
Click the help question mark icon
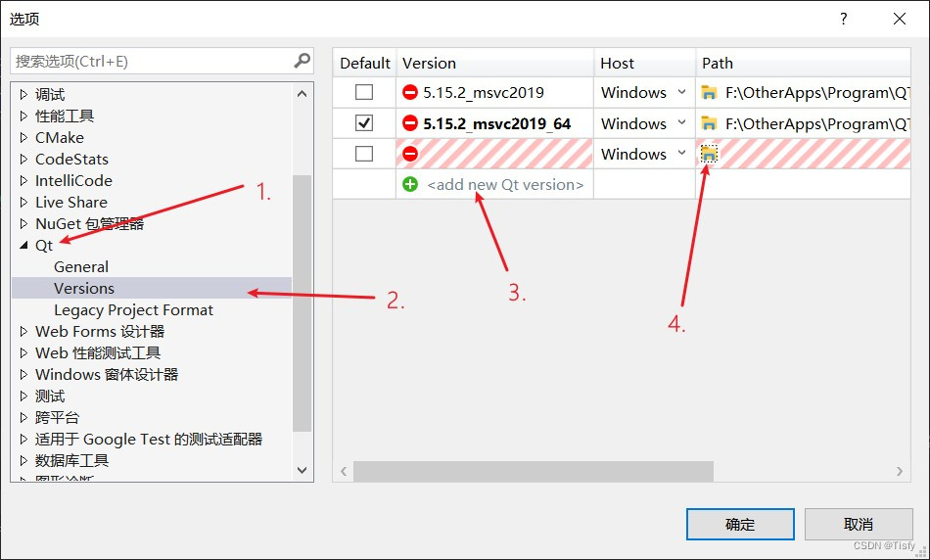pos(844,19)
